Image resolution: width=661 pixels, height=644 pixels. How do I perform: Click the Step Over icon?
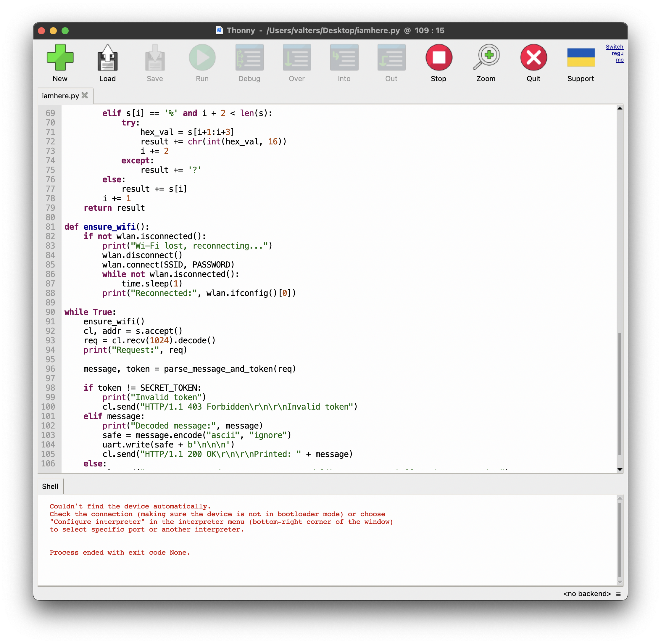point(297,58)
